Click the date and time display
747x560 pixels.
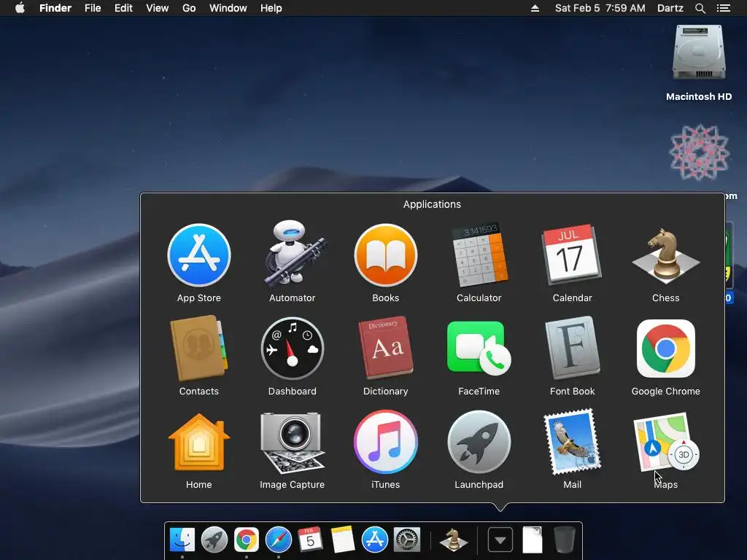(x=600, y=8)
